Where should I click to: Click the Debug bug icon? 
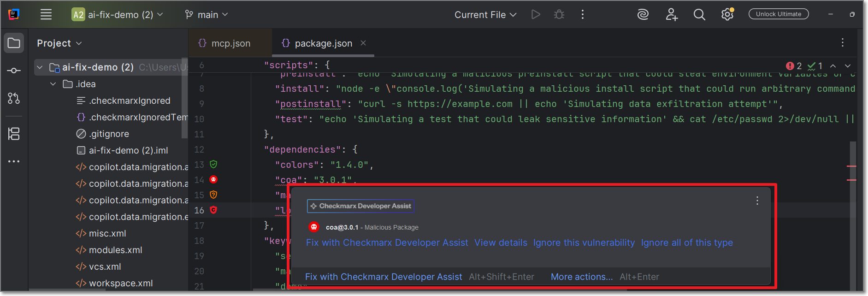(559, 15)
